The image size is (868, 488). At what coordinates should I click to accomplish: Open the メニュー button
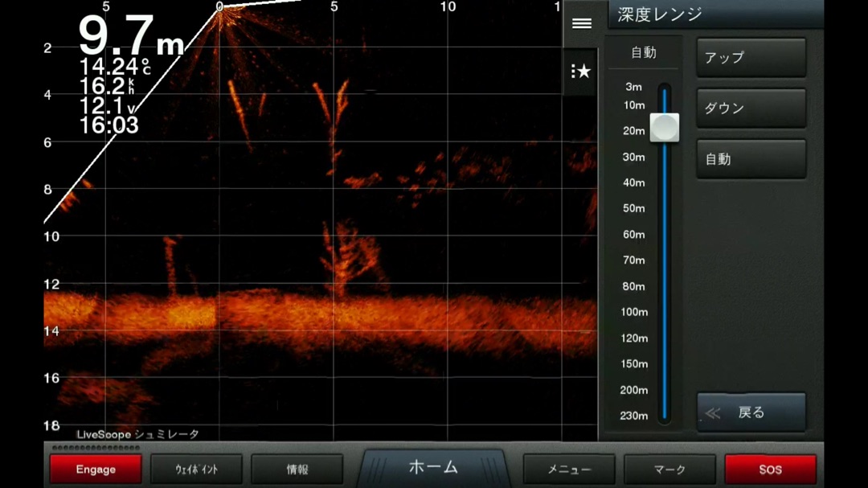(x=569, y=470)
